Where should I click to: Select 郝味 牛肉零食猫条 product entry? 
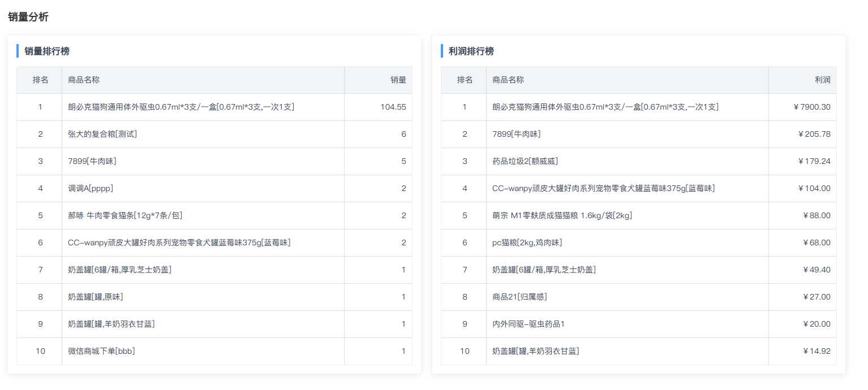click(125, 216)
